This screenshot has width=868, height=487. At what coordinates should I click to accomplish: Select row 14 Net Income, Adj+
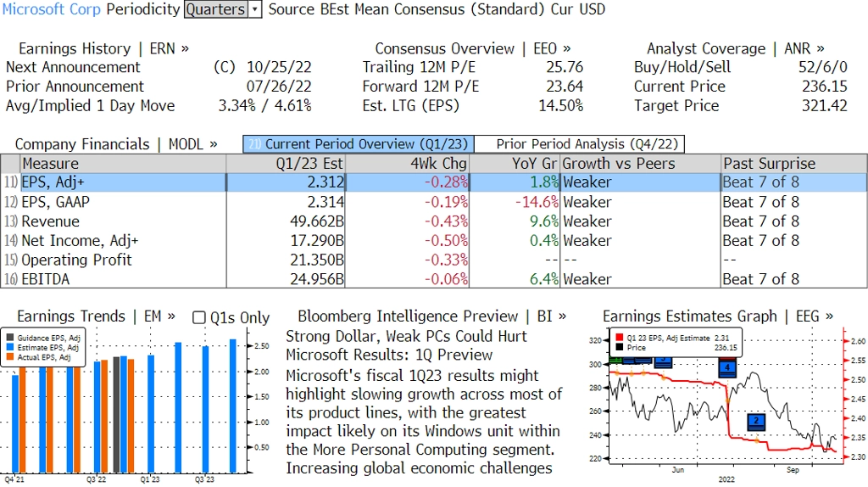tap(434, 240)
